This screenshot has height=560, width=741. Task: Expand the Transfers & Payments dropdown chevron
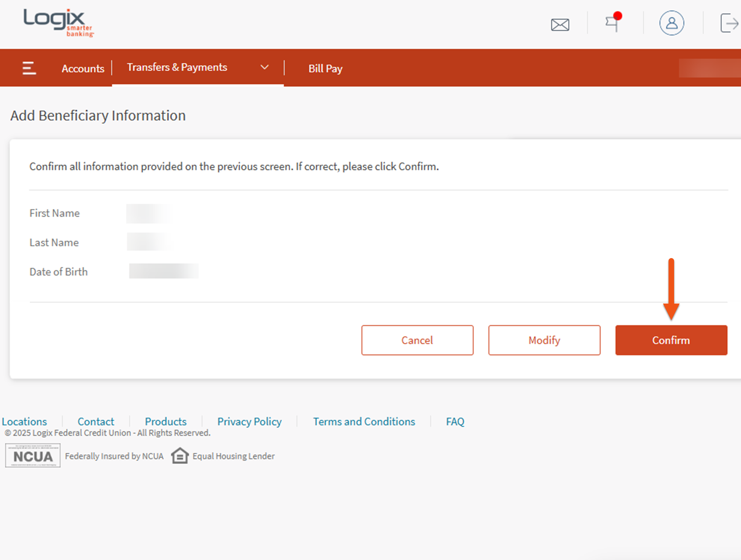click(265, 67)
